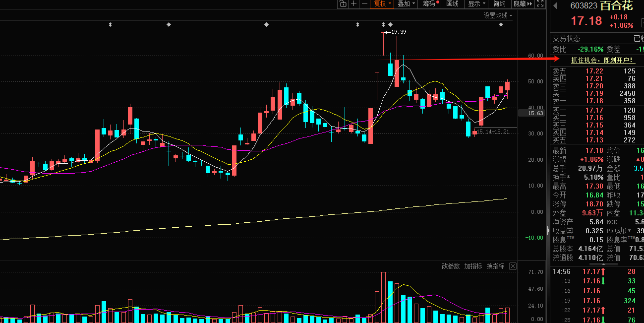Expand the 设置均线 moving average settings
644x323 pixels.
498,15
